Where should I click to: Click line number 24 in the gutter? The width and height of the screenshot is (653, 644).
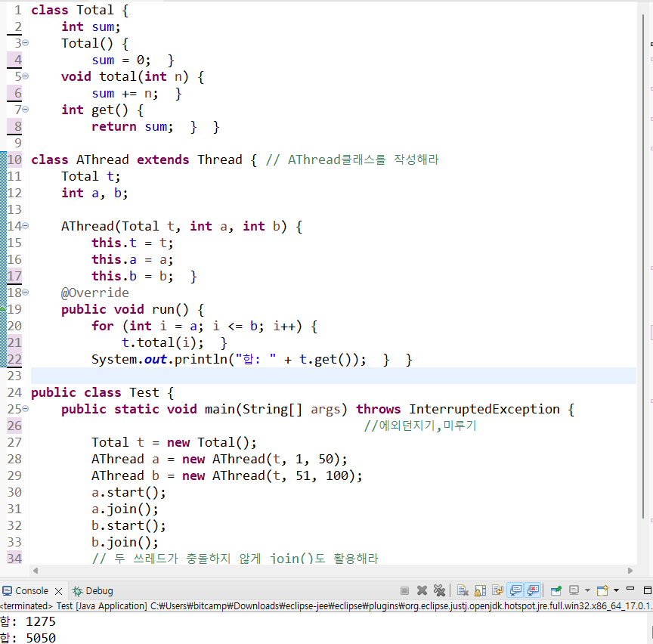[14, 392]
